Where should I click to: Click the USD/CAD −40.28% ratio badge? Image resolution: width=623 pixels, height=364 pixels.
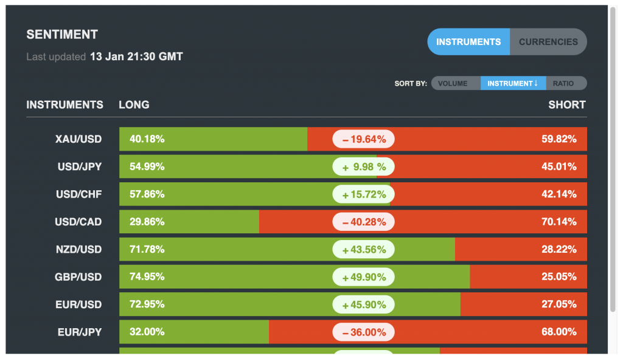click(x=363, y=222)
